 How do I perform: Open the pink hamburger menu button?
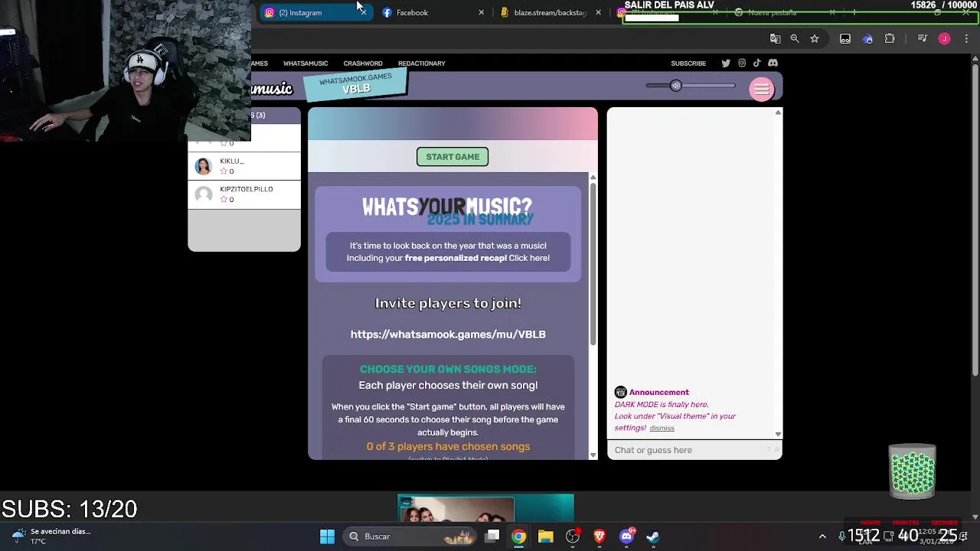pyautogui.click(x=762, y=90)
